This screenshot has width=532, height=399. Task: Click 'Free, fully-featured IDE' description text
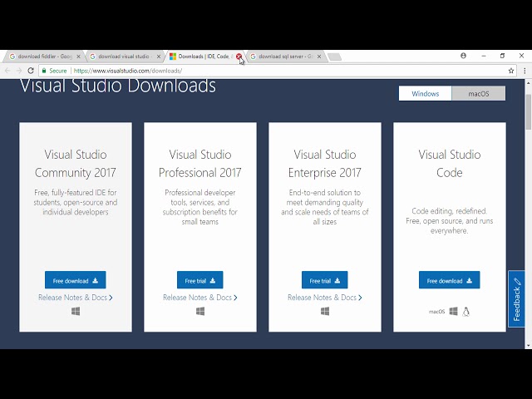pos(76,202)
